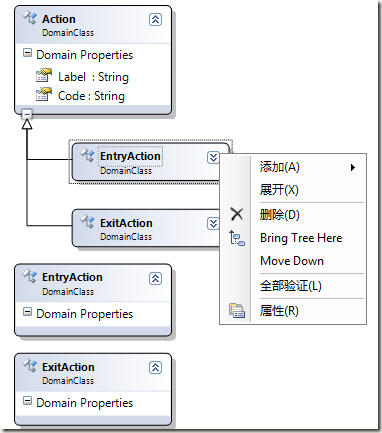Select Move Down menu item
Screen dimensions: 382x433
click(293, 261)
